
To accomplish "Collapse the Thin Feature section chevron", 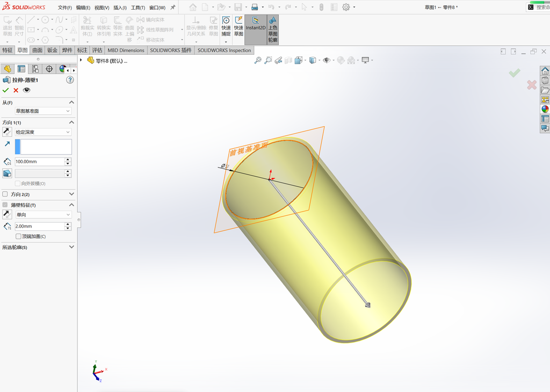I will click(71, 205).
